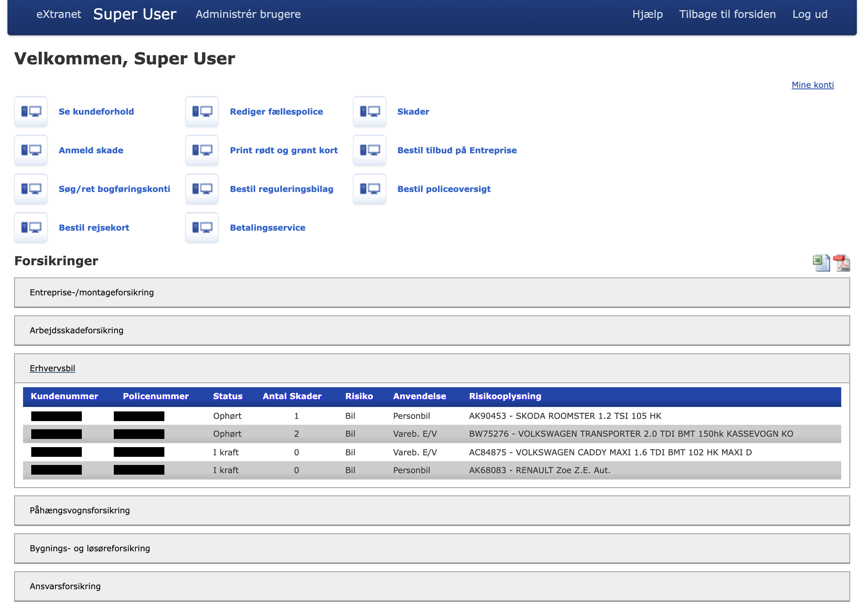Screen dimensions: 868x616
Task: Expand the Ansvarsforsikring section
Action: (x=65, y=586)
